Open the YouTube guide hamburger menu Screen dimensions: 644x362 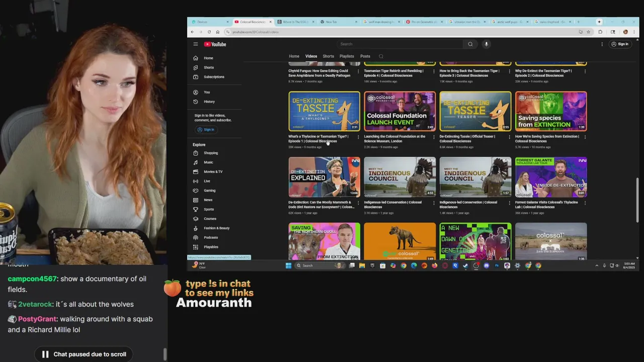196,44
